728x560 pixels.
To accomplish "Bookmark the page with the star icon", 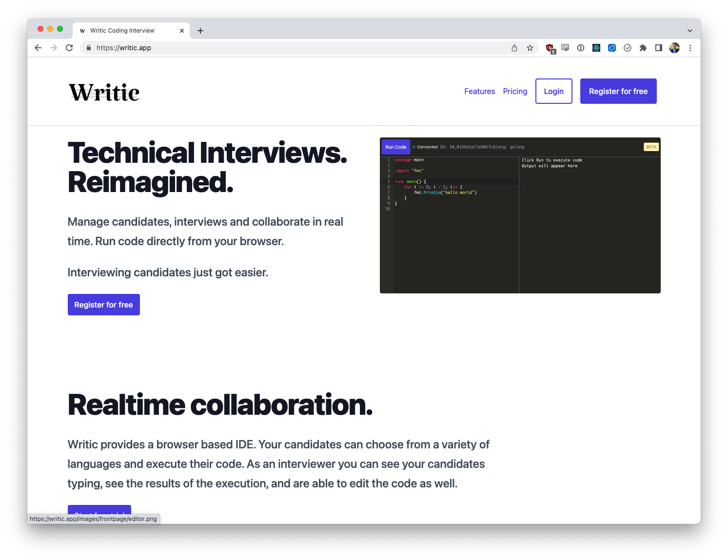I will click(530, 48).
